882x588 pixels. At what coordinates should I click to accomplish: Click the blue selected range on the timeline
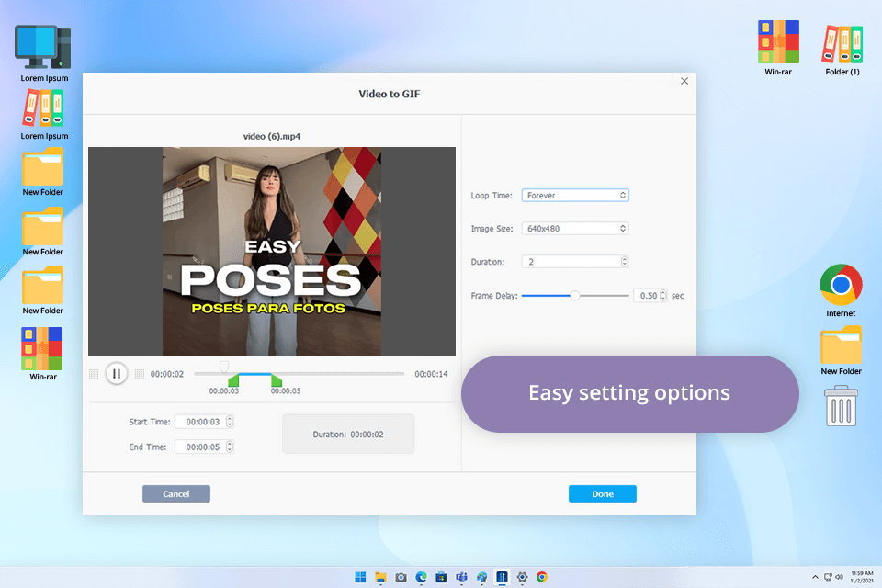pyautogui.click(x=254, y=374)
